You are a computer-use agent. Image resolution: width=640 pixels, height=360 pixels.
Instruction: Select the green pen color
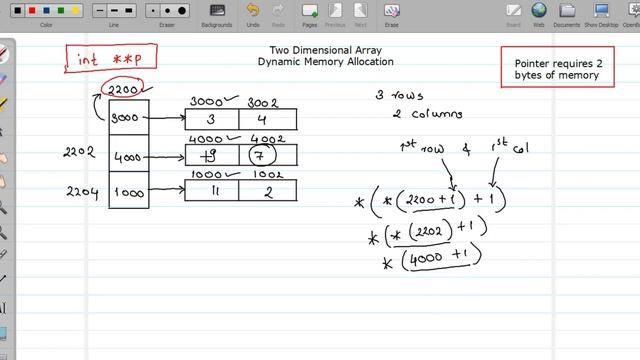(61, 11)
